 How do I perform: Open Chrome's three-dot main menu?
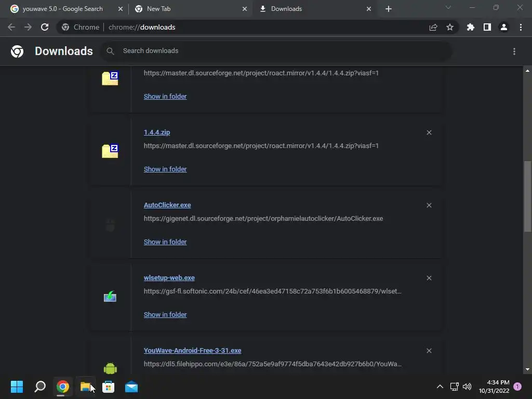[521, 27]
